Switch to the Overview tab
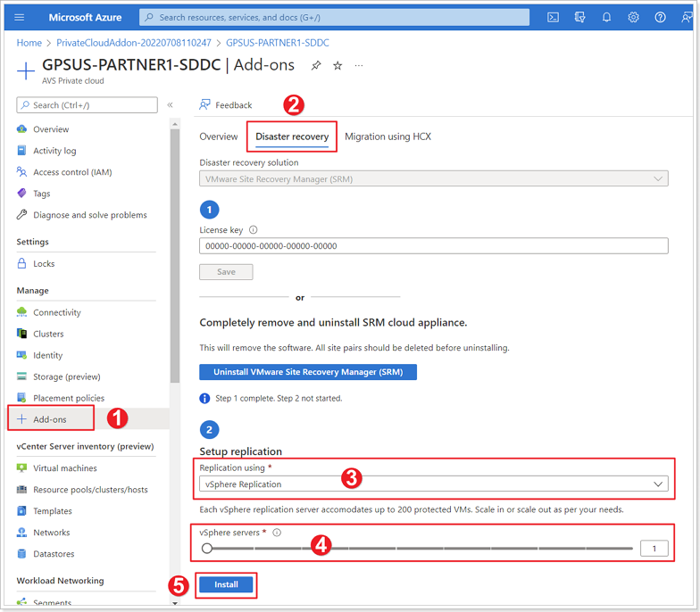The image size is (700, 612). (218, 136)
